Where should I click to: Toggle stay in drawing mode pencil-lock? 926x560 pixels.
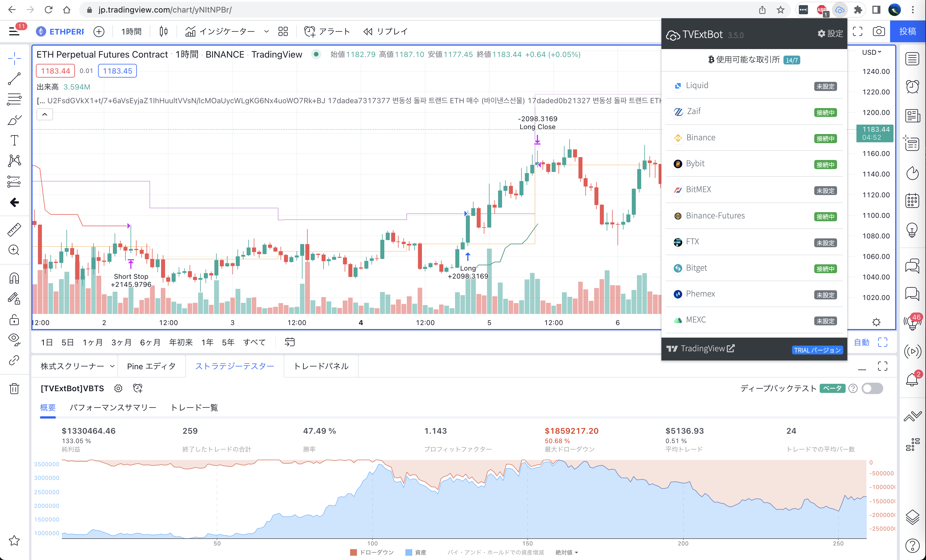[14, 299]
